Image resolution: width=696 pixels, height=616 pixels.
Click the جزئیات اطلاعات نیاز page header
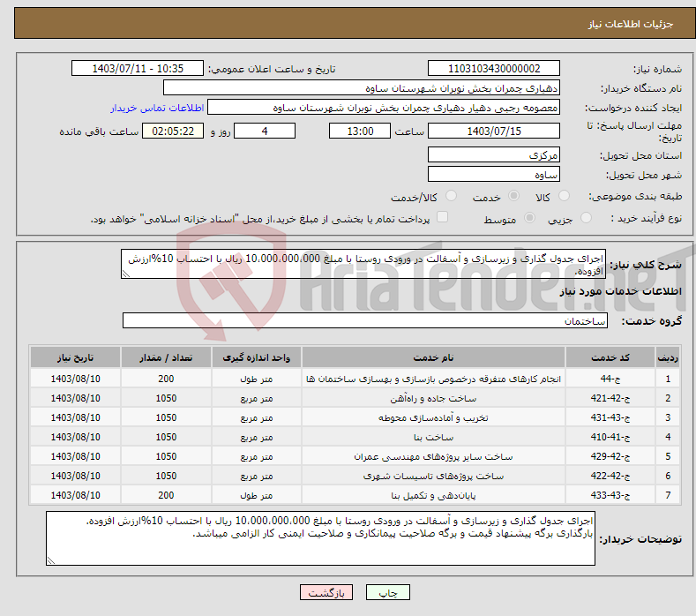pos(631,24)
